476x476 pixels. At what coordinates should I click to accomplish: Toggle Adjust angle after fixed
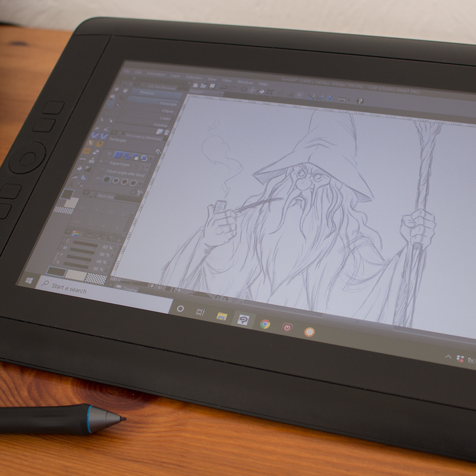tap(125, 173)
